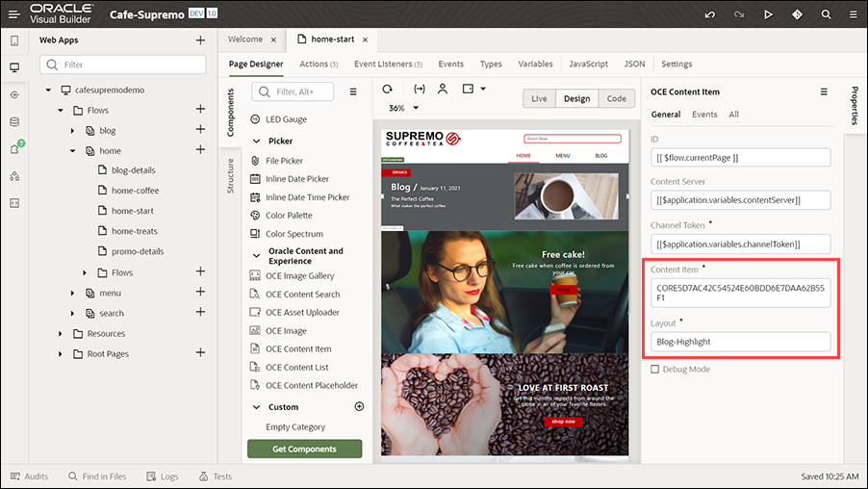Image resolution: width=868 pixels, height=489 pixels.
Task: Open Audits in the bottom bar
Action: [29, 476]
